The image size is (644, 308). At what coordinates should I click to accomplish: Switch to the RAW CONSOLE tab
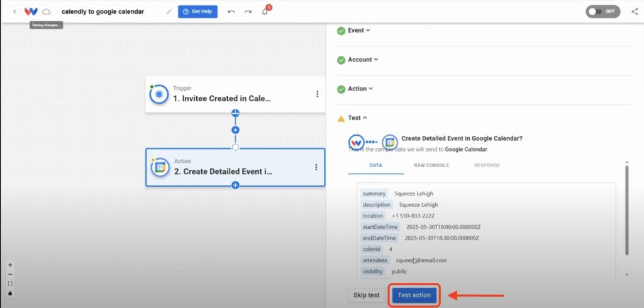[x=431, y=165]
